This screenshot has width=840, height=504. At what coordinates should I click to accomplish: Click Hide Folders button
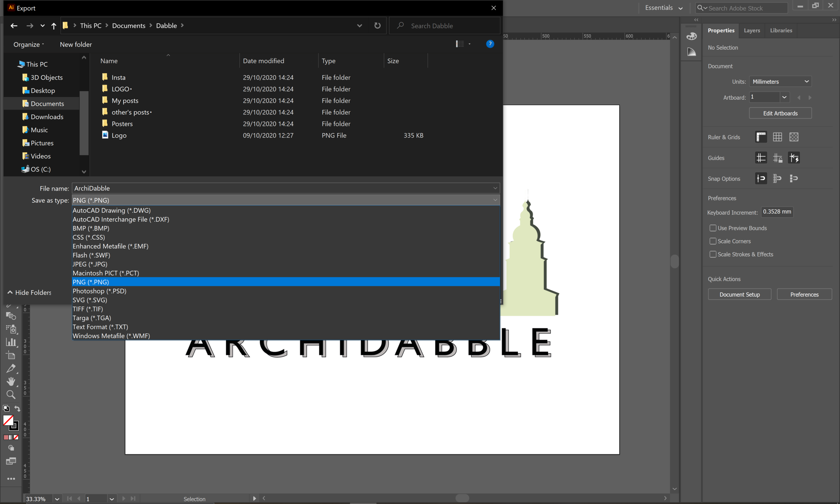click(x=29, y=292)
